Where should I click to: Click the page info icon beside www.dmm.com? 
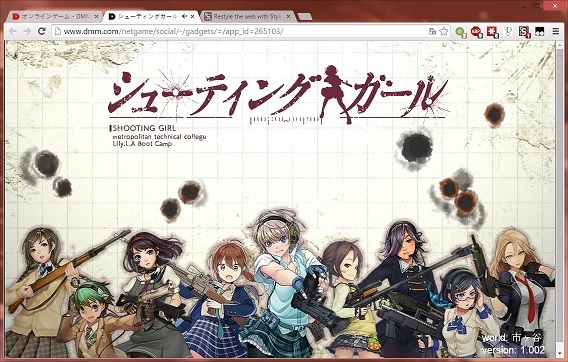[x=58, y=32]
